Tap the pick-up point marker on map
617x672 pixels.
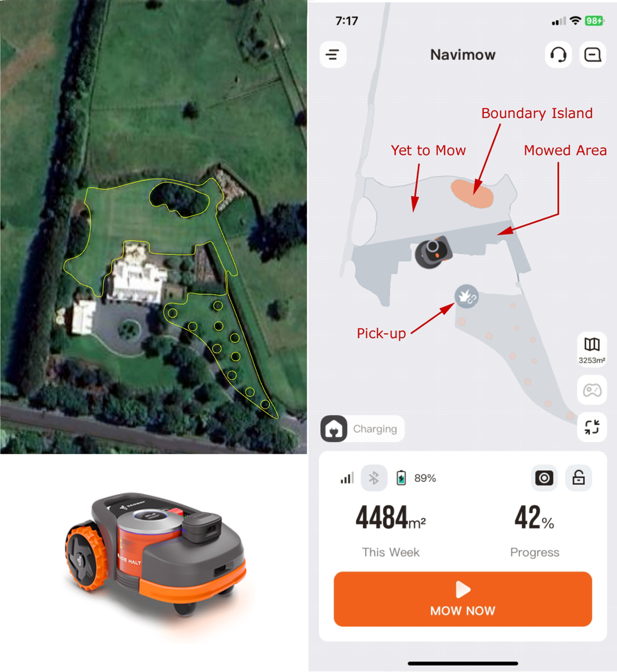tap(466, 297)
